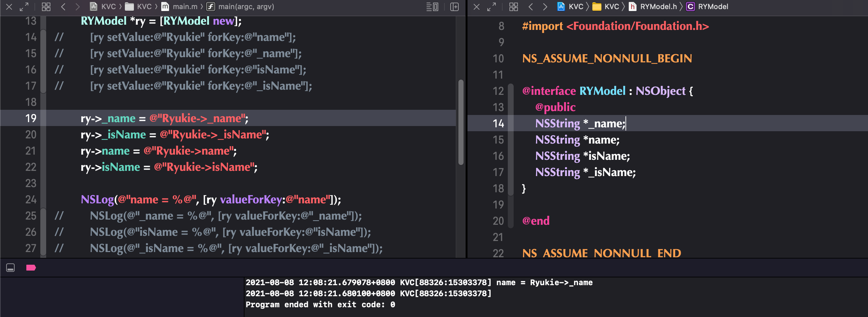Add a new editor pane
868x317 pixels.
pos(454,7)
